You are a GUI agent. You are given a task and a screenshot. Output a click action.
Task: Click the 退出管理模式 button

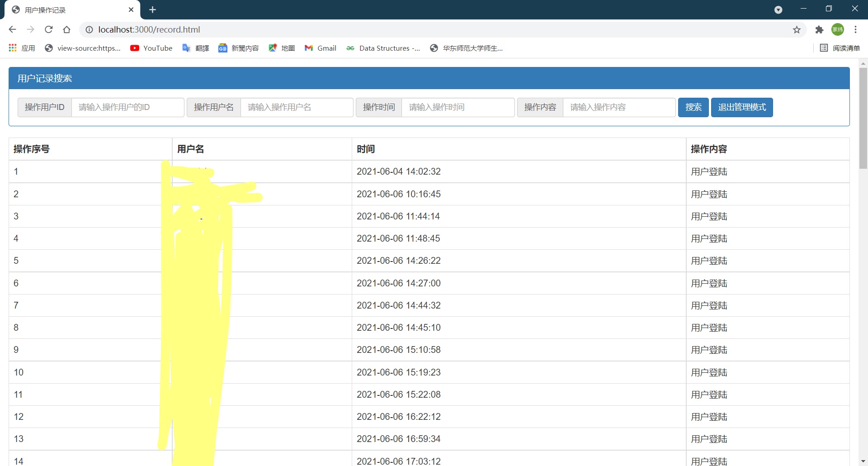pyautogui.click(x=741, y=107)
